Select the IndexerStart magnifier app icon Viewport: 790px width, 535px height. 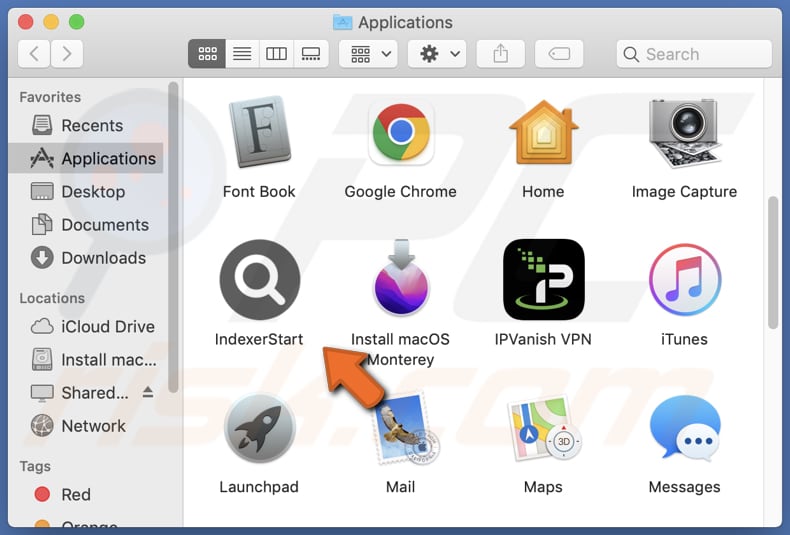(259, 280)
